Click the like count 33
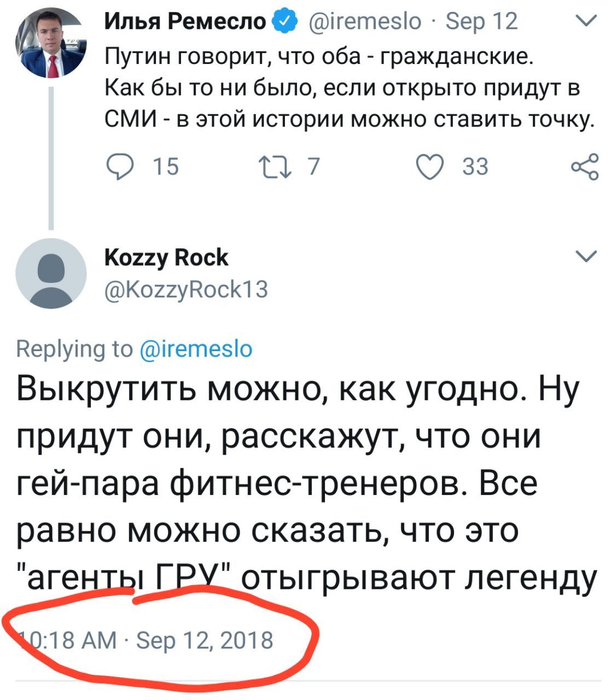This screenshot has width=611, height=700. click(475, 167)
